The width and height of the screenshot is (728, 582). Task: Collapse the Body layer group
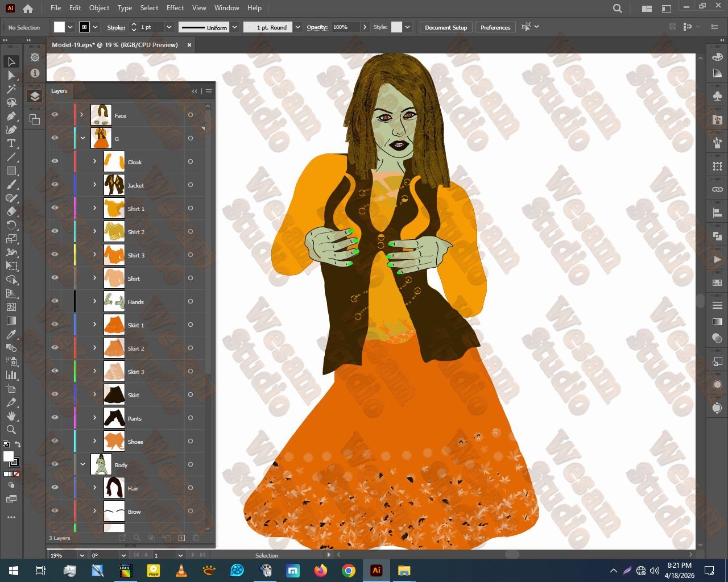[x=82, y=464]
